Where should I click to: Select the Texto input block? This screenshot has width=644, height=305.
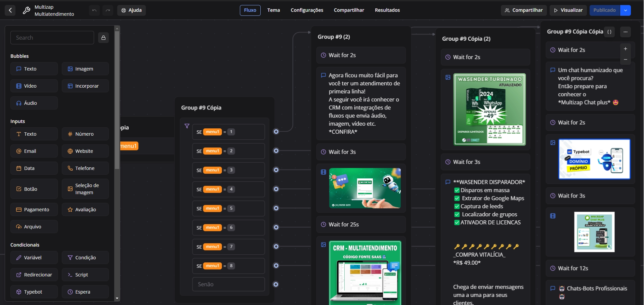coord(34,134)
